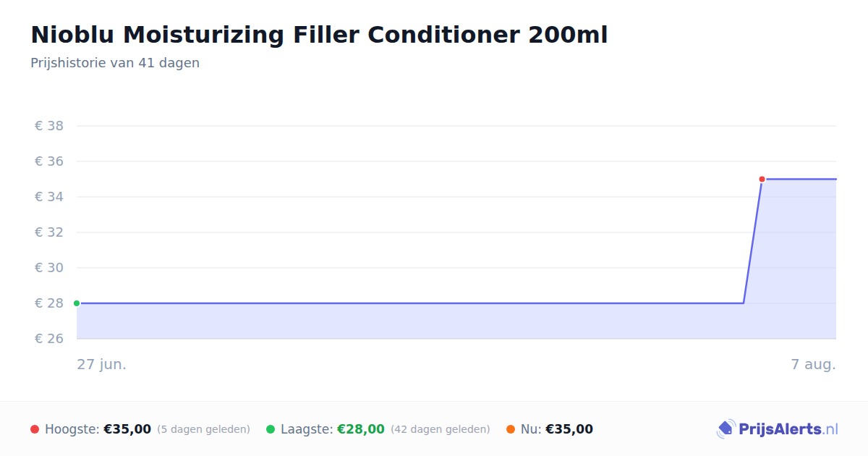The width and height of the screenshot is (868, 456).
Task: Click the red Hoogste legend dot
Action: point(35,429)
